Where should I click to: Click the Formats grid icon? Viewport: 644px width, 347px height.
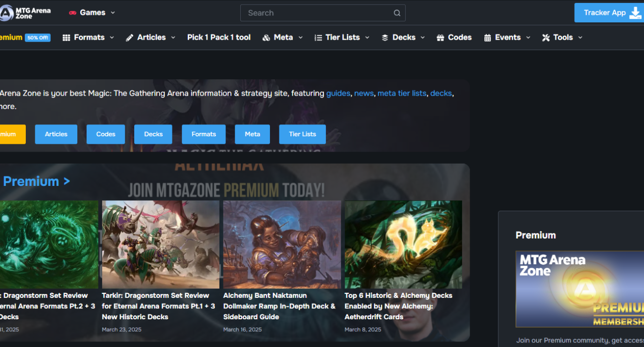click(66, 38)
